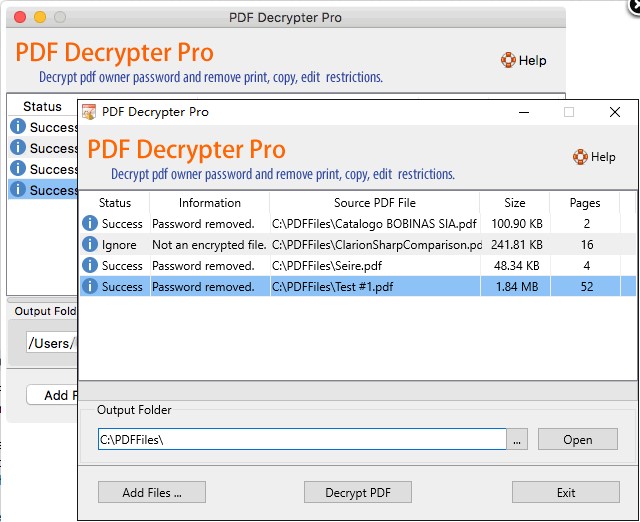Click the Help lifebuoy icon in the front window
Viewport: 640px width, 522px height.
coord(580,157)
